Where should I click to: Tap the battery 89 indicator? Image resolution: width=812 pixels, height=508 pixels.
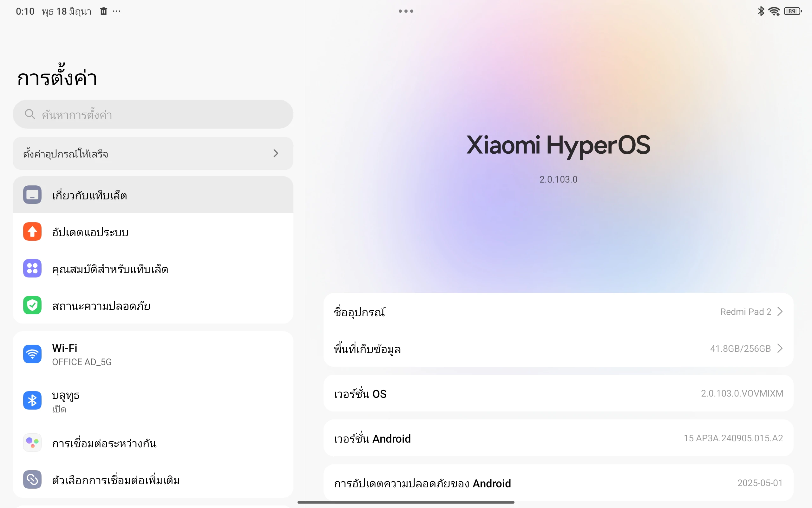coord(793,11)
